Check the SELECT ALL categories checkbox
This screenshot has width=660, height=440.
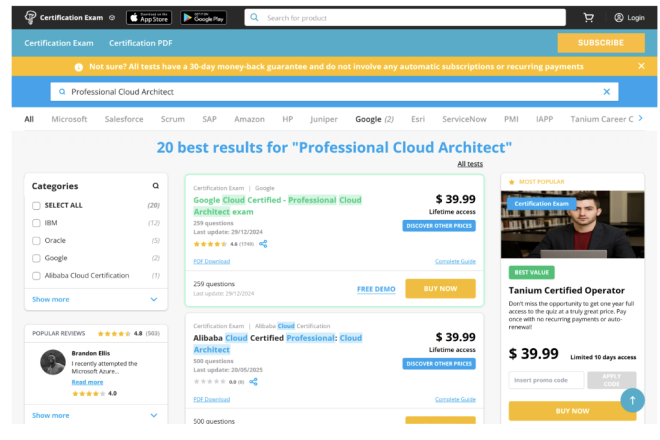coord(36,206)
